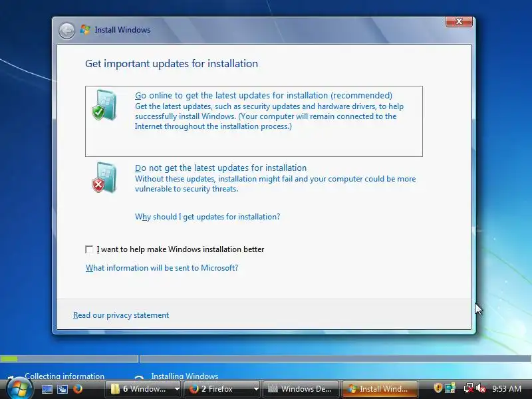Click the disconnected network tray icon

tap(468, 388)
